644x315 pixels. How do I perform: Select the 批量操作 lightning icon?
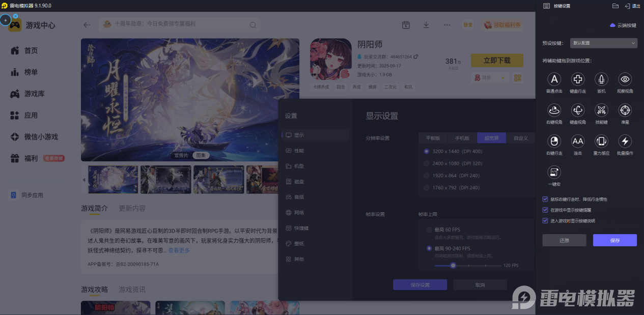click(625, 141)
